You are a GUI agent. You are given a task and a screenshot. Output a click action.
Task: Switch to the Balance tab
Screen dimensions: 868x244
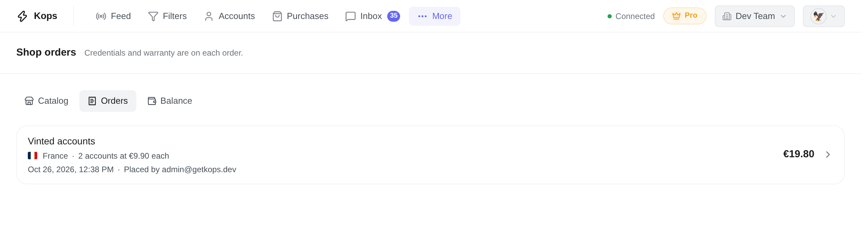click(x=170, y=101)
